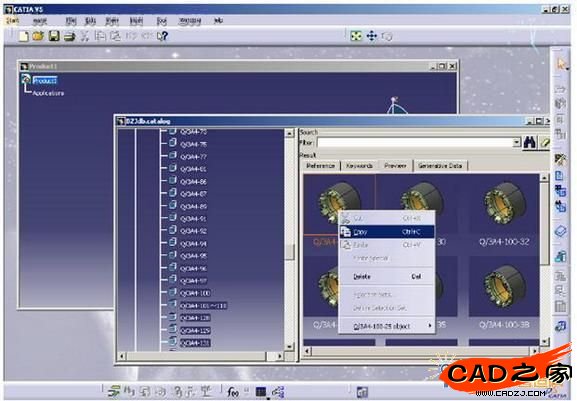
Task: Click the Cut scissors toolbar icon
Action: pos(85,36)
